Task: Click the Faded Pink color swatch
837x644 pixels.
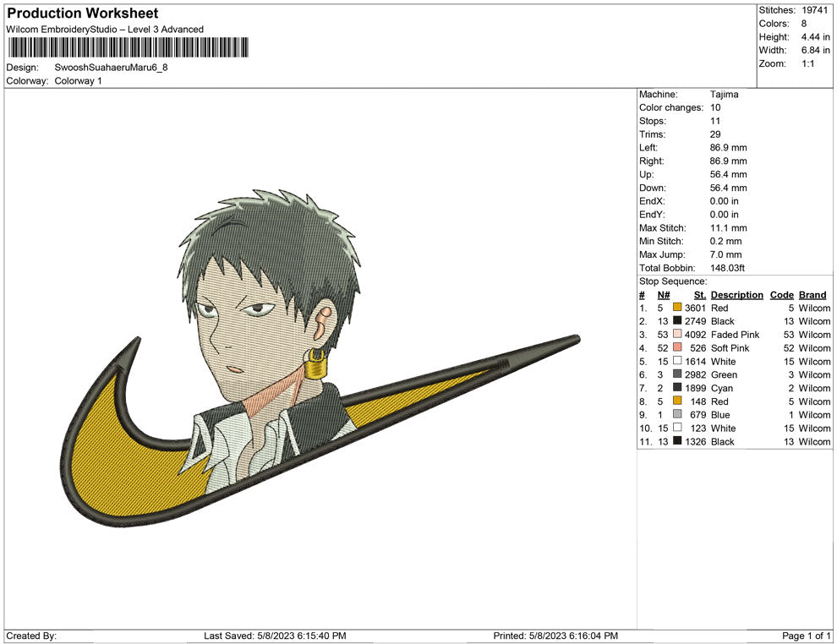Action: coord(677,334)
